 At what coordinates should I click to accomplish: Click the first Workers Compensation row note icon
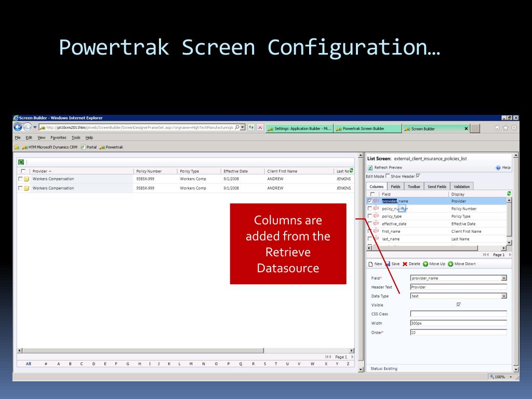pos(26,179)
